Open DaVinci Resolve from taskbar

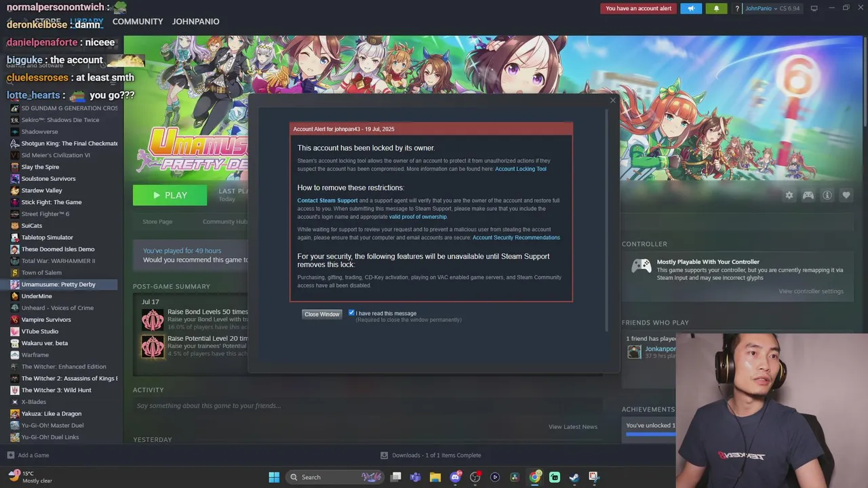[x=515, y=477]
